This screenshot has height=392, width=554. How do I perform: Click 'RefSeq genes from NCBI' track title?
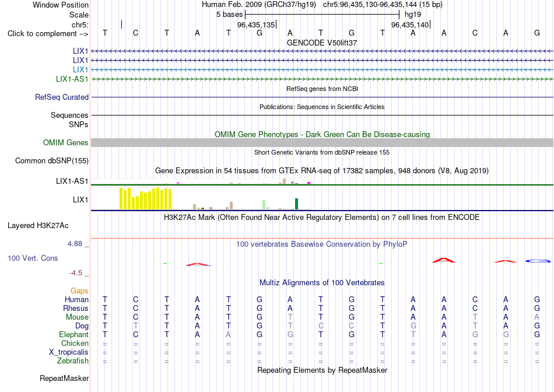coord(322,89)
